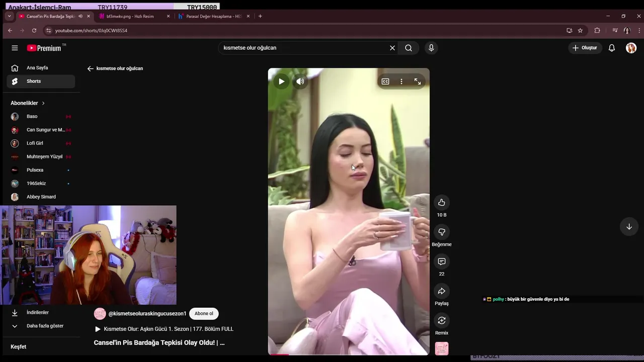The width and height of the screenshot is (644, 362).
Task: Open 196Sekiz subscription channel
Action: point(41,184)
